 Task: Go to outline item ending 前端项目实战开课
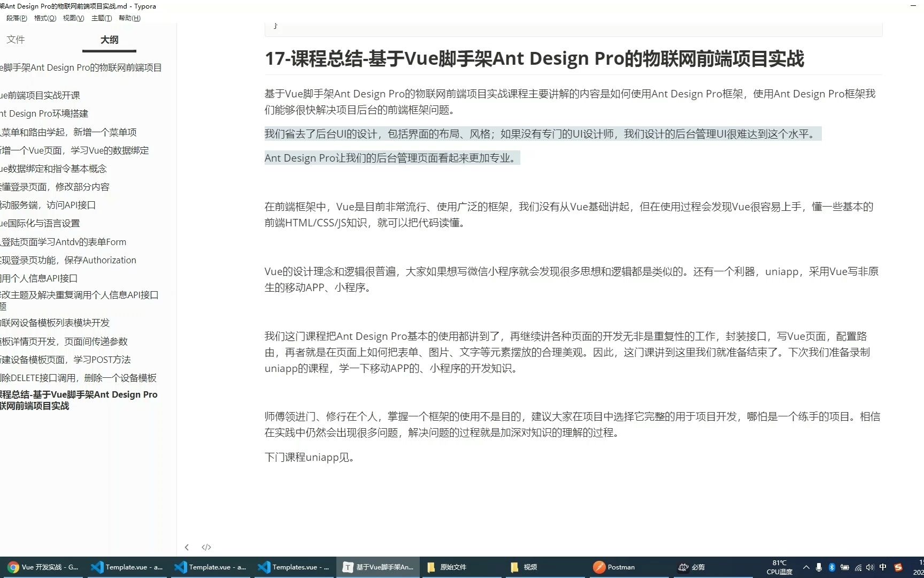click(x=40, y=95)
